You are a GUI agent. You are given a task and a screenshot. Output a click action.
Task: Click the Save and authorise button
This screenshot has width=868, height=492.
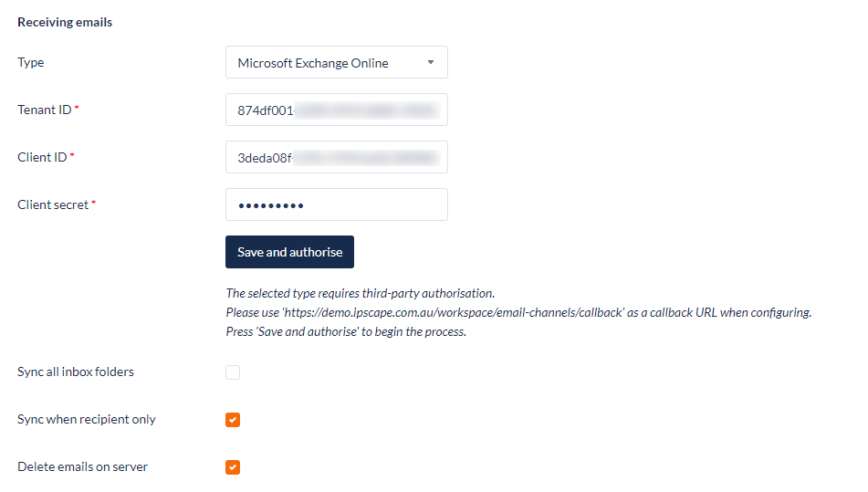click(289, 252)
